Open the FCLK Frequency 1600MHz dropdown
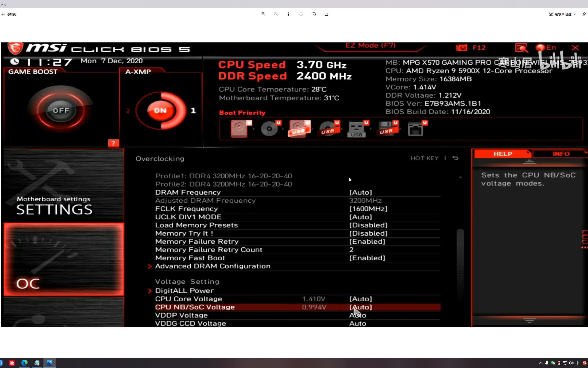Screen dimensions: 588x368 [368, 209]
